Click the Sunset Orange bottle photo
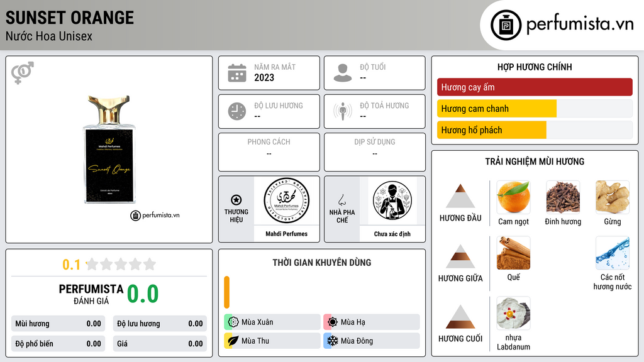The width and height of the screenshot is (644, 362). click(x=109, y=150)
